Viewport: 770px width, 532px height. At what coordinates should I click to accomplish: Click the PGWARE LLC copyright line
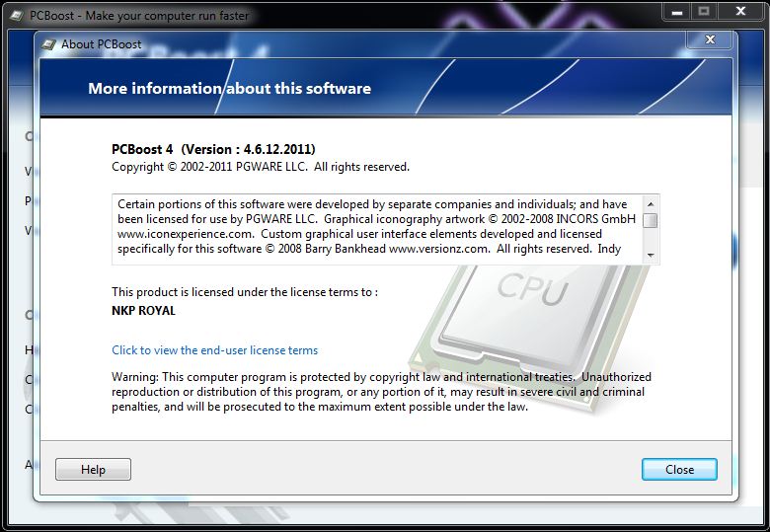coord(261,167)
